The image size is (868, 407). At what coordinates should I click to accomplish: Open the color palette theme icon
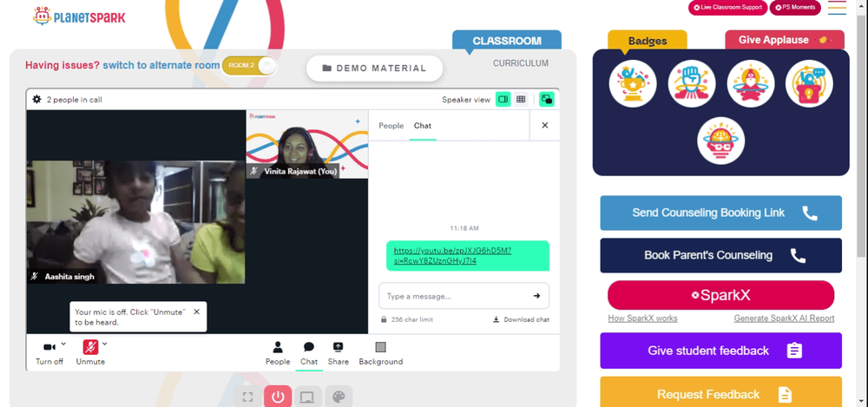tap(339, 397)
